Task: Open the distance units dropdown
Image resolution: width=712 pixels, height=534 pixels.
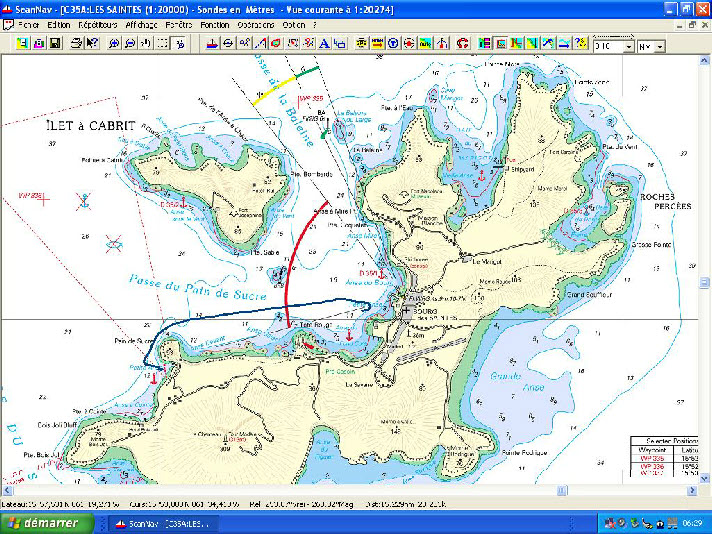Action: pyautogui.click(x=628, y=46)
